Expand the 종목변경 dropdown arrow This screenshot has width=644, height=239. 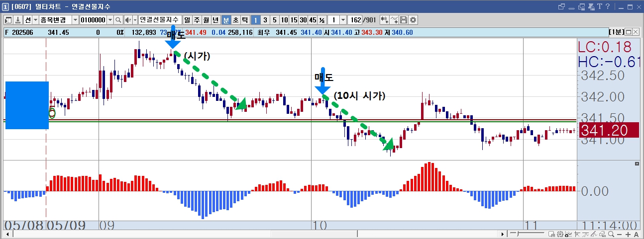[x=75, y=20]
